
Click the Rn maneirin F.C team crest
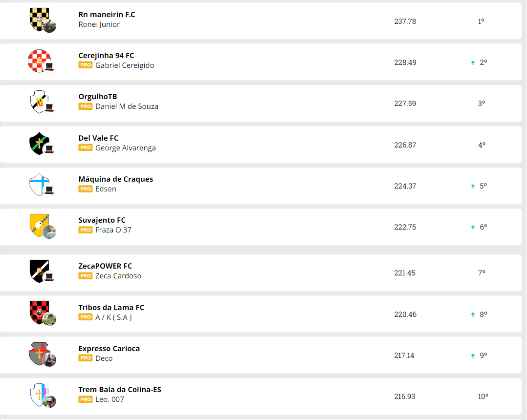(38, 18)
